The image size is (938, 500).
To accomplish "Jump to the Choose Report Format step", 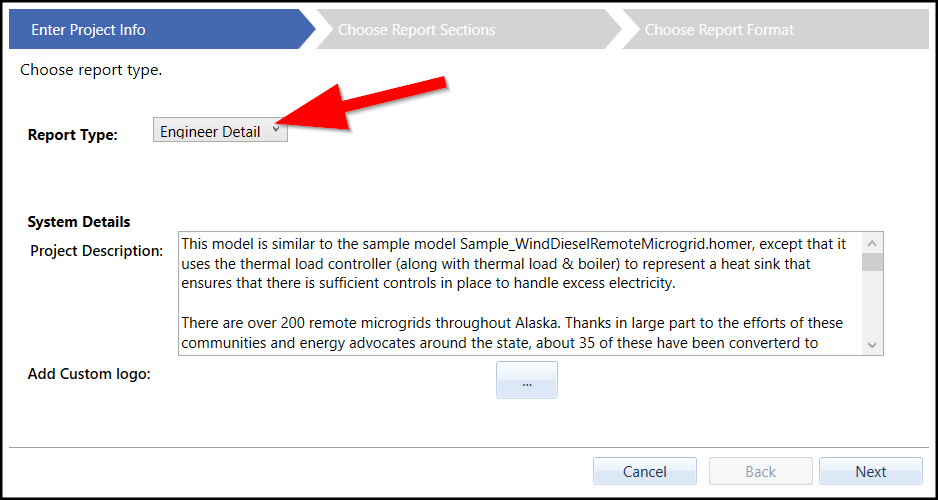I will point(719,29).
